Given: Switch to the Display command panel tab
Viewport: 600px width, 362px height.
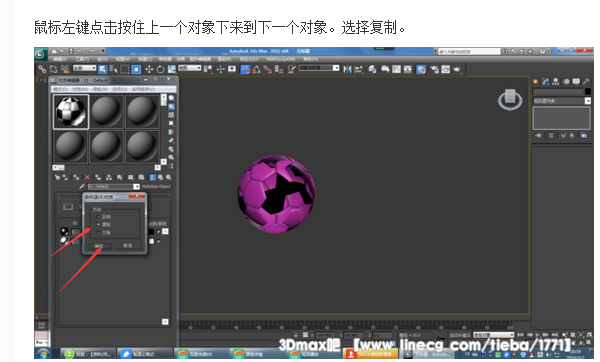Looking at the screenshot, I should tap(576, 81).
